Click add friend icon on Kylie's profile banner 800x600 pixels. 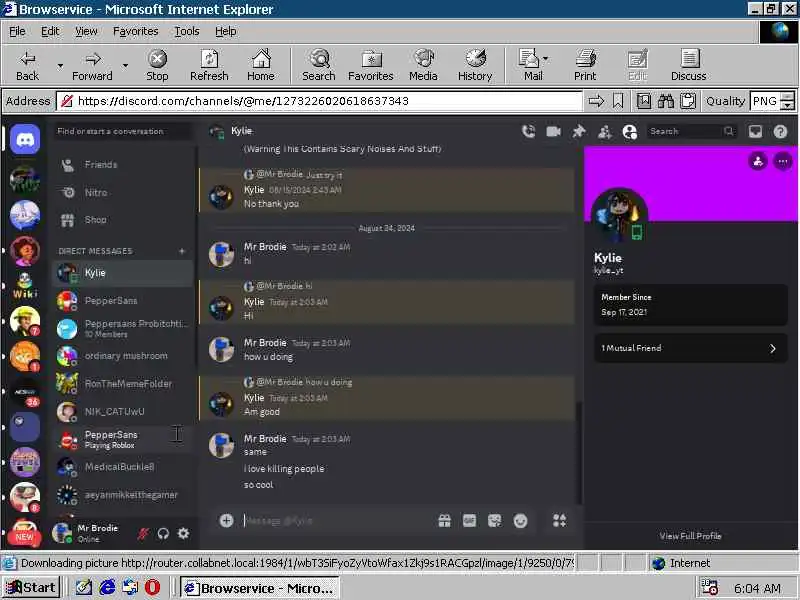pos(758,161)
